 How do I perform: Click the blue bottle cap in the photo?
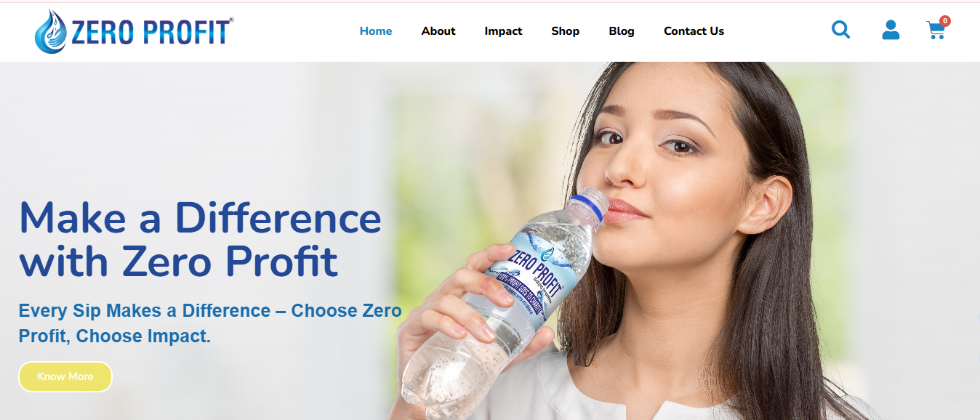pos(587,206)
